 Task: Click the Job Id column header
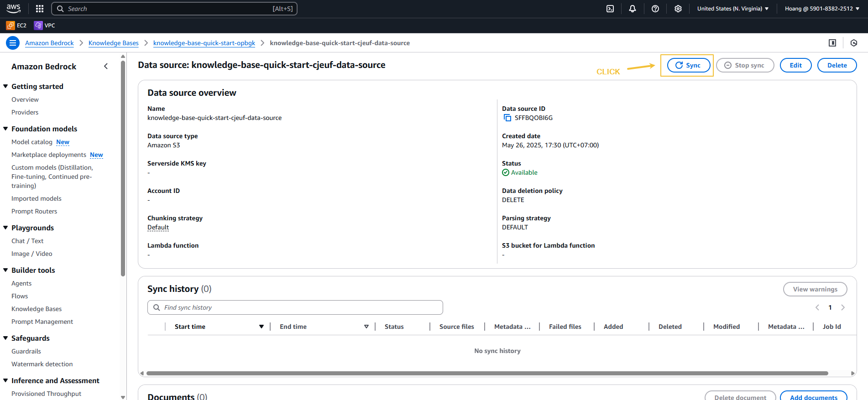pyautogui.click(x=831, y=327)
